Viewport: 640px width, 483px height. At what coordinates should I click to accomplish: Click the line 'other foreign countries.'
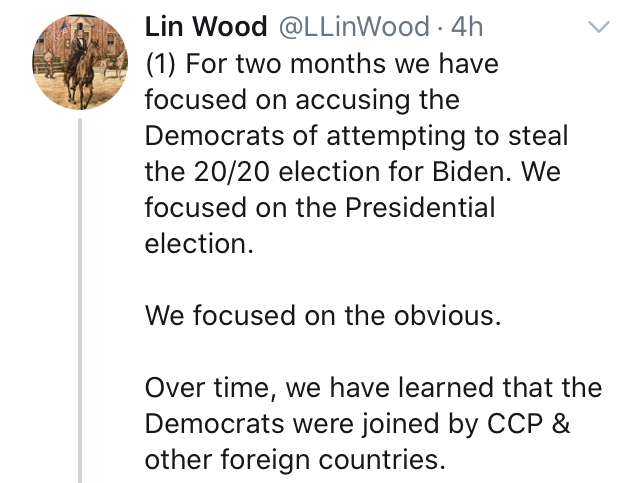click(x=295, y=459)
